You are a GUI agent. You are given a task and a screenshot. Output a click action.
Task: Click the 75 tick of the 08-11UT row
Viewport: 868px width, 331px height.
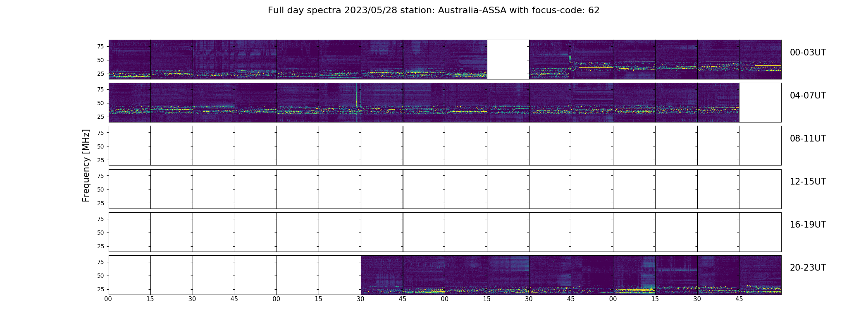point(100,132)
